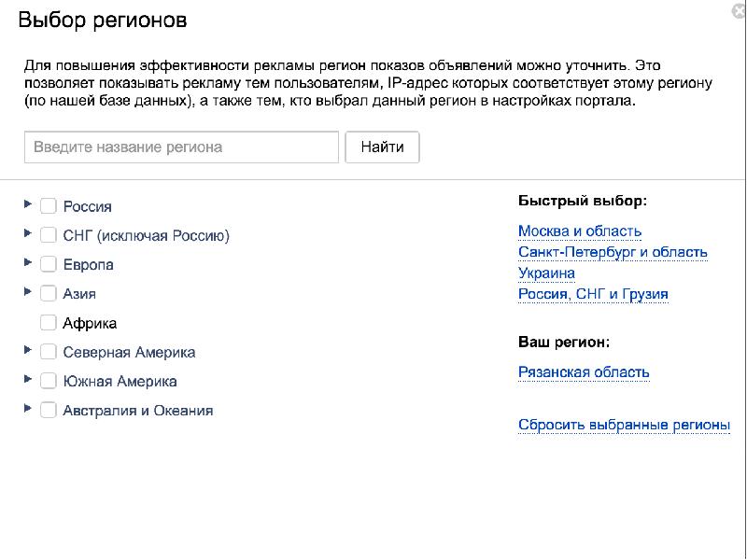Focus the region name input field
Image resolution: width=747 pixels, height=560 pixels.
(x=181, y=147)
